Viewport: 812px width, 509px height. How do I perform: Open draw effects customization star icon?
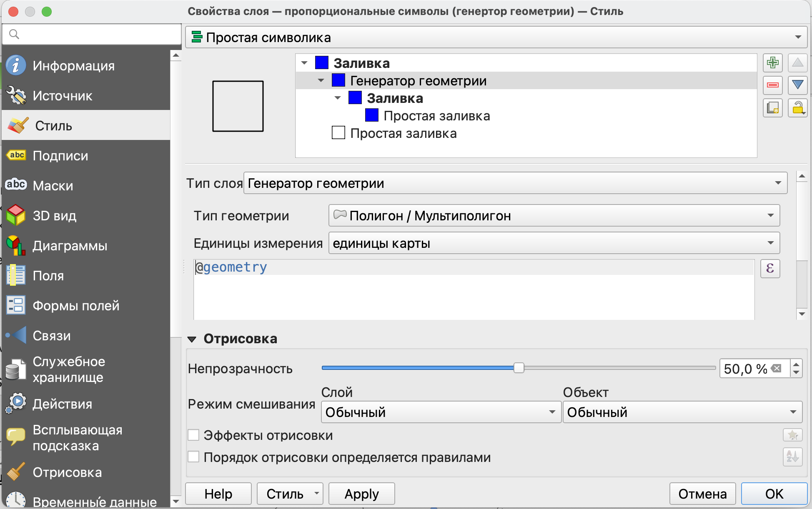click(x=792, y=436)
